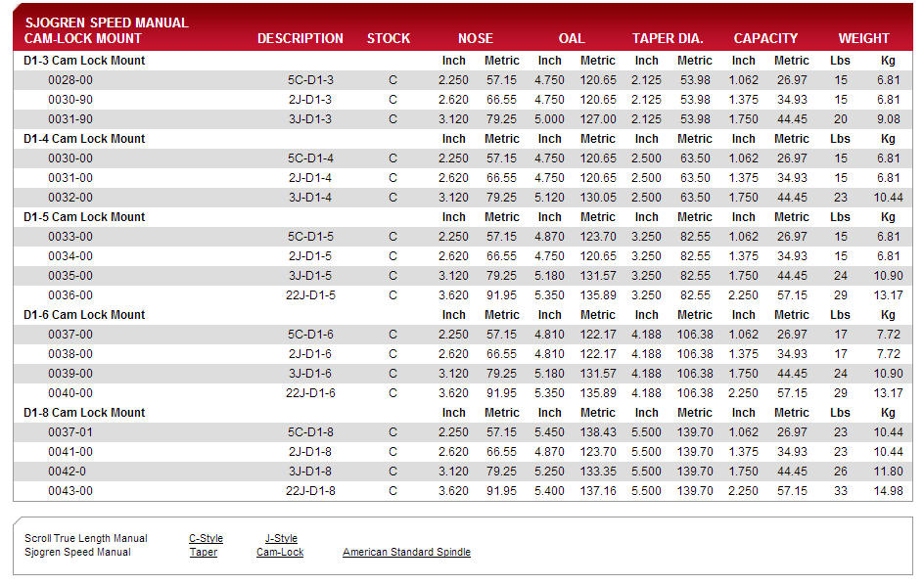Select part number 0030-00
924x585 pixels.
tap(70, 158)
